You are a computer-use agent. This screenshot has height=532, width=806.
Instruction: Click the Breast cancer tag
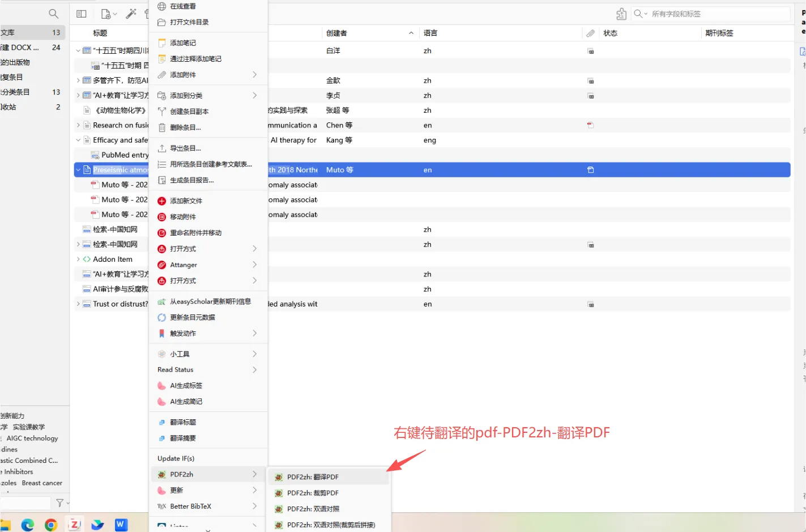42,483
